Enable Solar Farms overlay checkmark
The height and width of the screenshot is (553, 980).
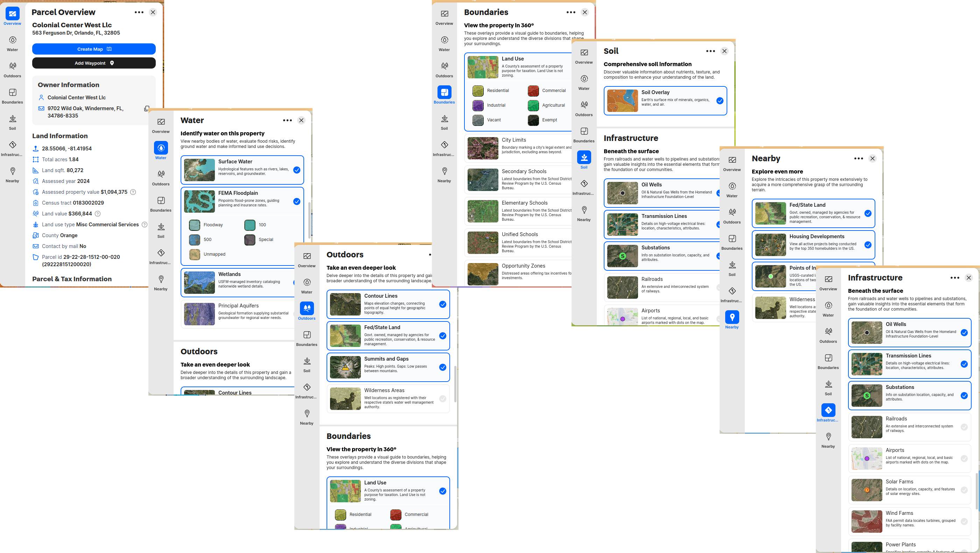(x=964, y=490)
